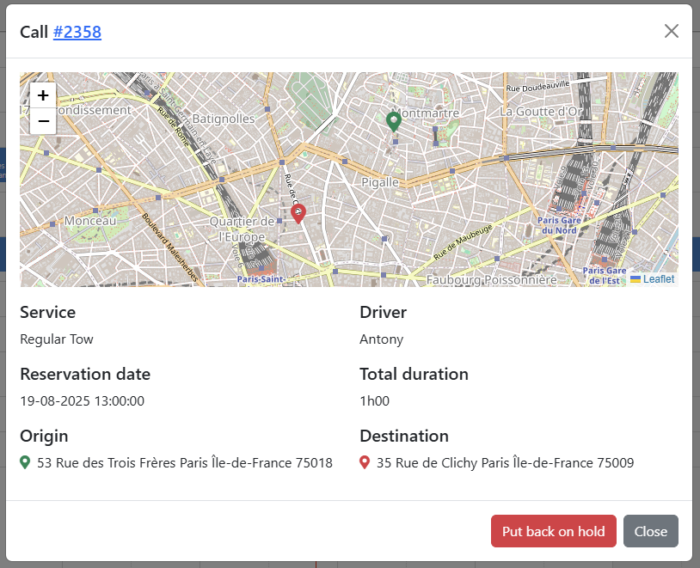Click the red destination marker on map
Screen dimensions: 700x568
pyautogui.click(x=298, y=212)
